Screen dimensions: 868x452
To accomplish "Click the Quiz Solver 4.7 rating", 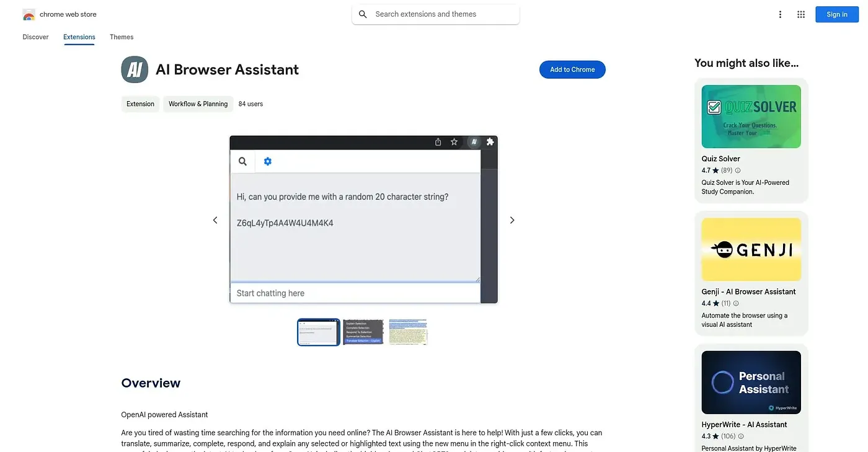I will point(706,171).
